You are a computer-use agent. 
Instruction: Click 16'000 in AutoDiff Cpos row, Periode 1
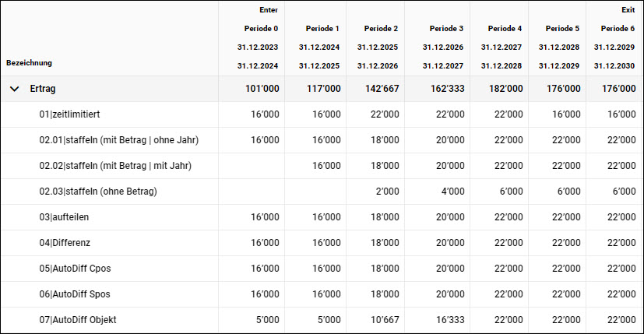pos(326,269)
